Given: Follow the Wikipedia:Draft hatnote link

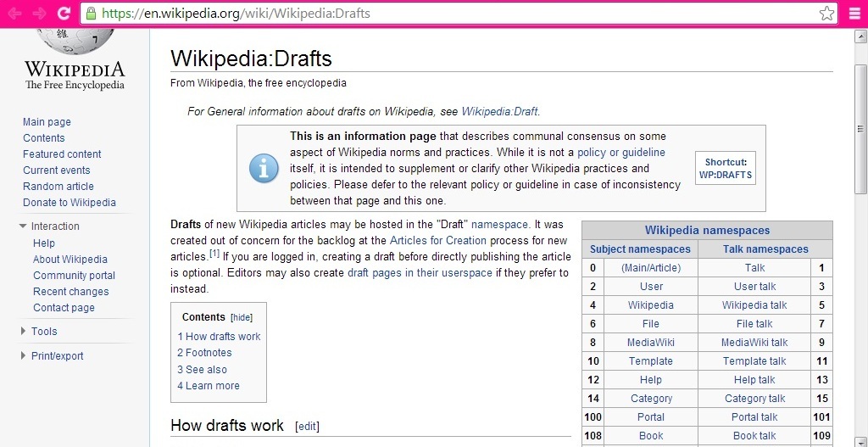Looking at the screenshot, I should (x=499, y=111).
